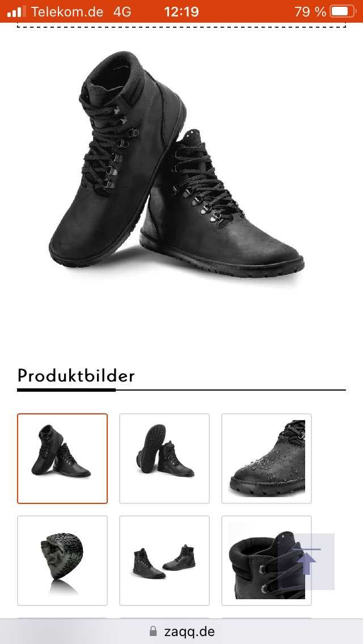This screenshot has width=363, height=644.
Task: Tap the Produktbilder section heading
Action: [76, 375]
